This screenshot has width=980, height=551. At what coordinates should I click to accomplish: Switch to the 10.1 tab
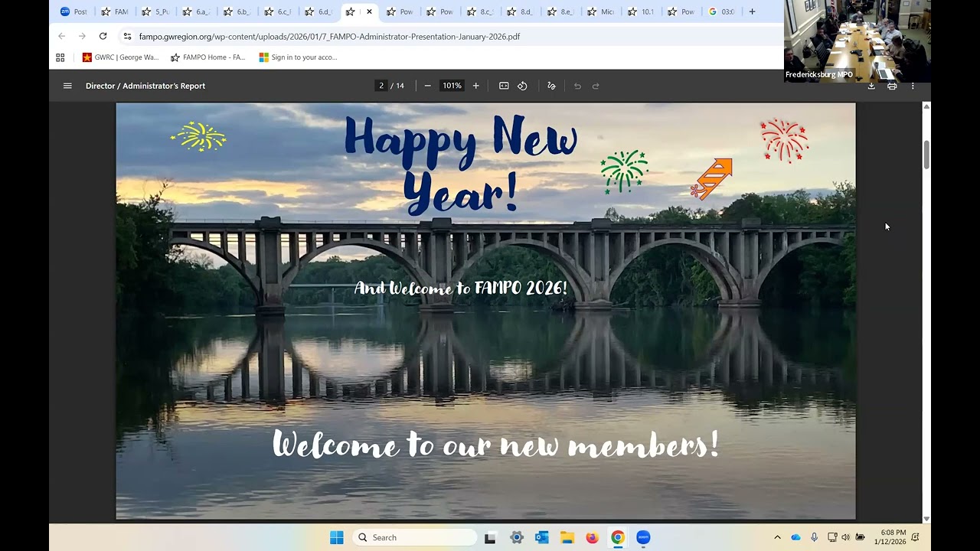point(642,11)
